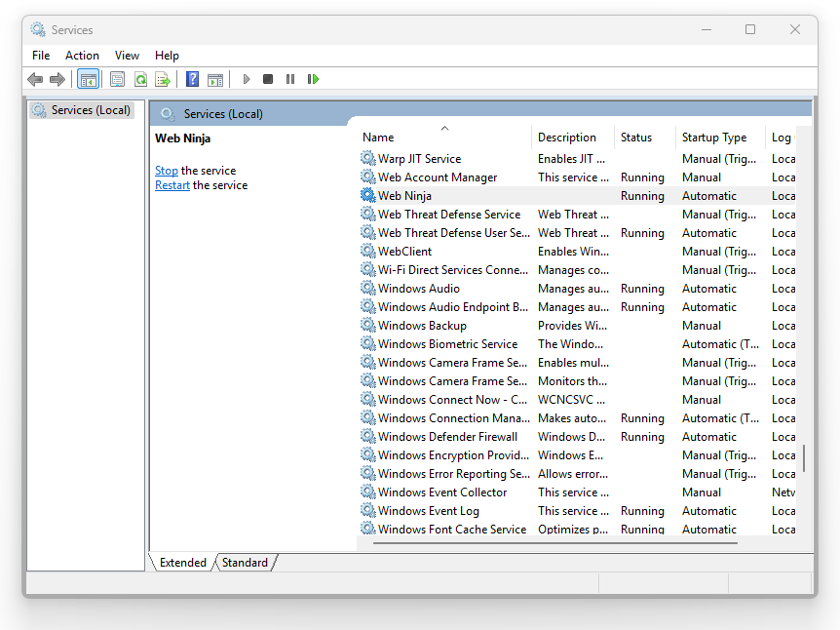Screen dimensions: 840x630
Task: Select the Windows Error Reporting Se... row
Action: point(578,473)
